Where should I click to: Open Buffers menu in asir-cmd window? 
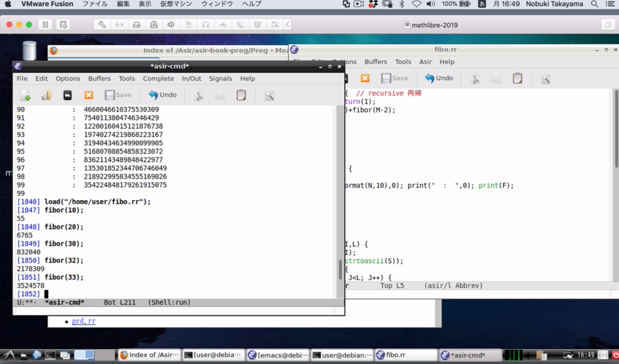[99, 78]
